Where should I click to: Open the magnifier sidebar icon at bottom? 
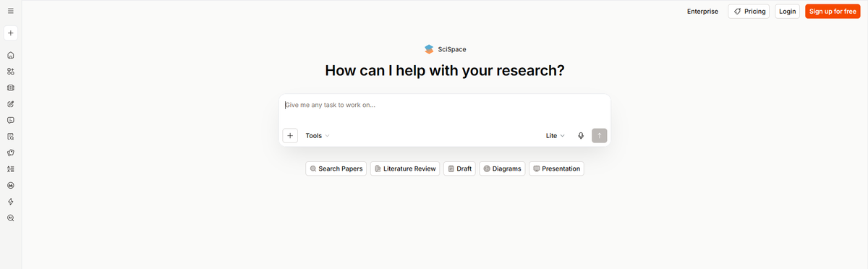(10, 218)
